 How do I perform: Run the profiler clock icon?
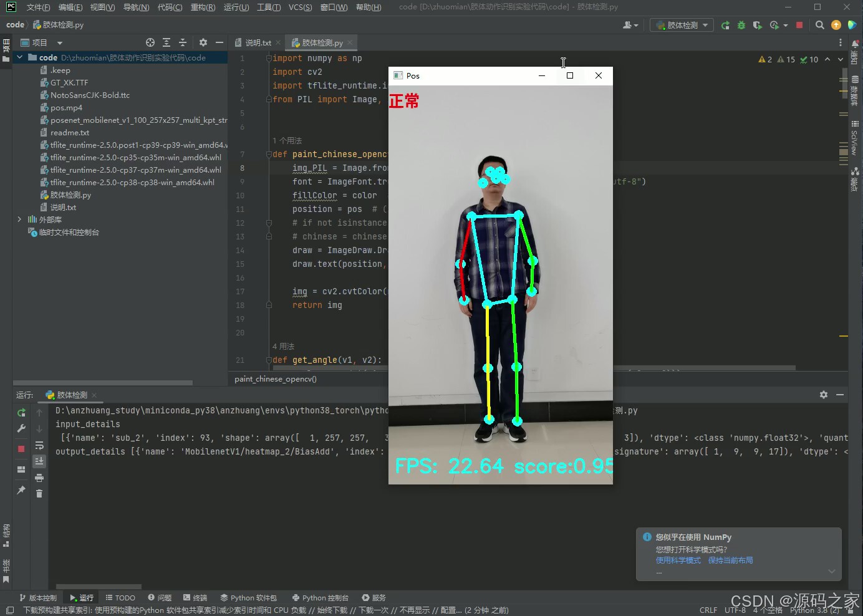tap(774, 25)
